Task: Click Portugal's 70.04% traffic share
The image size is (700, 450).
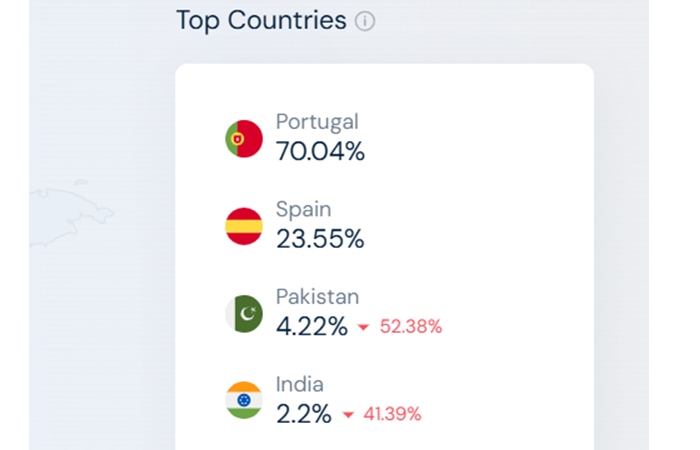Action: 320,151
